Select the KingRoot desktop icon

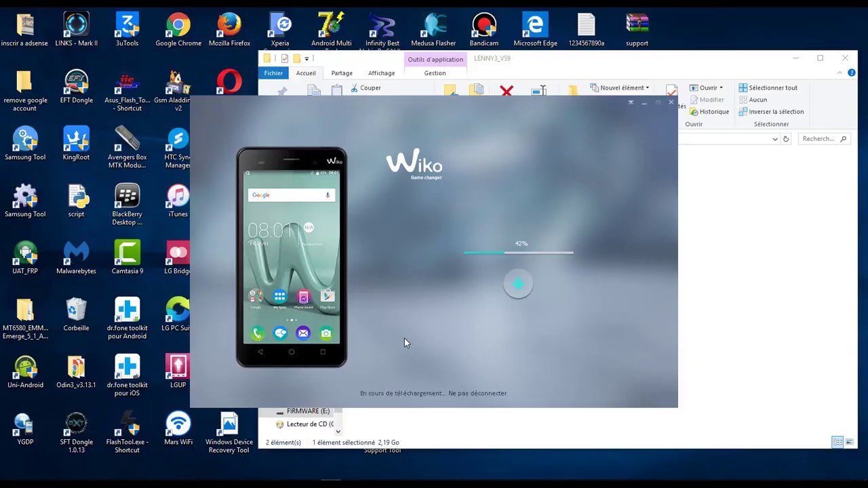pos(76,143)
